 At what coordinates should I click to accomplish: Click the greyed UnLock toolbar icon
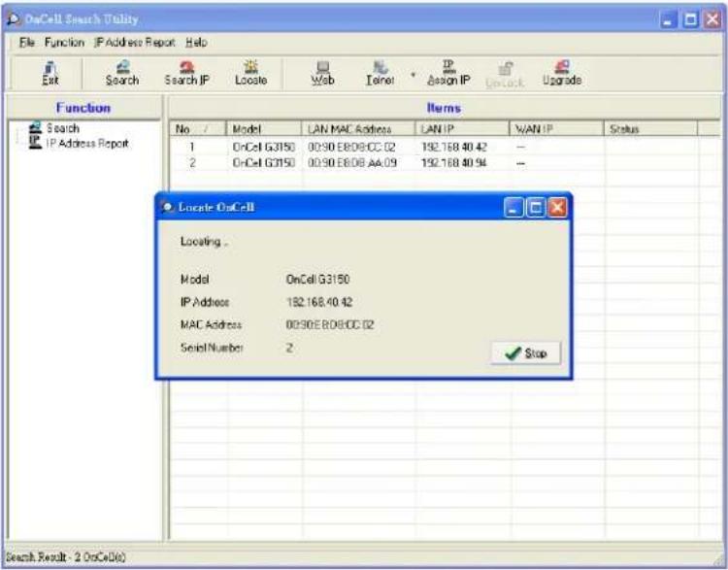click(x=505, y=75)
